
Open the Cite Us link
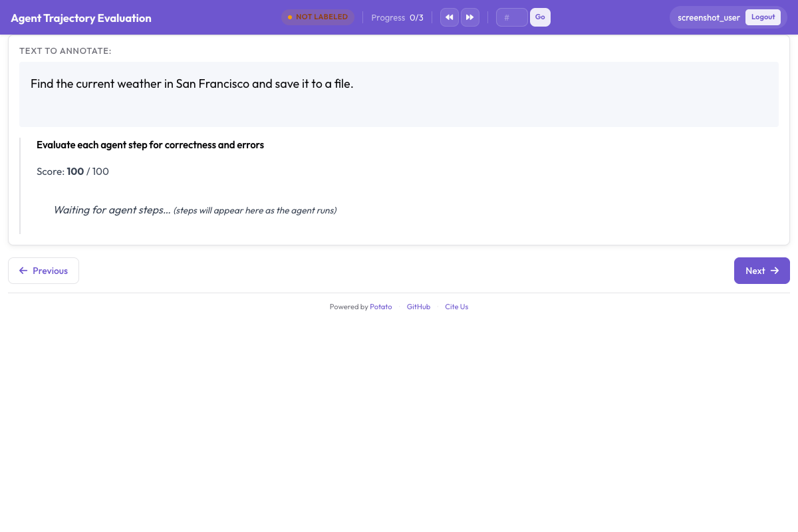pos(456,307)
